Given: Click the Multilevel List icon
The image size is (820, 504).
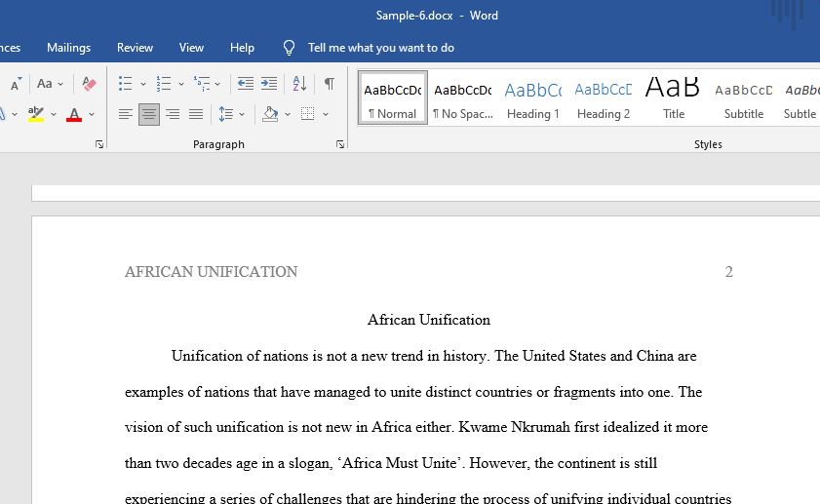Looking at the screenshot, I should 202,84.
